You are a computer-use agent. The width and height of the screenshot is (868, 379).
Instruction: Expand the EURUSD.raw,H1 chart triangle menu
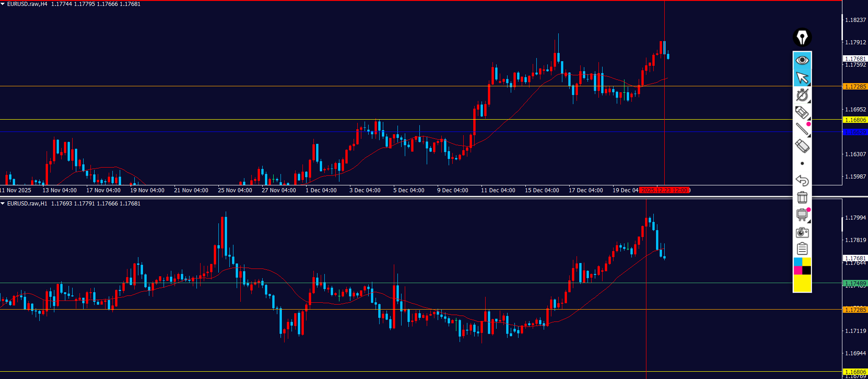(x=3, y=204)
